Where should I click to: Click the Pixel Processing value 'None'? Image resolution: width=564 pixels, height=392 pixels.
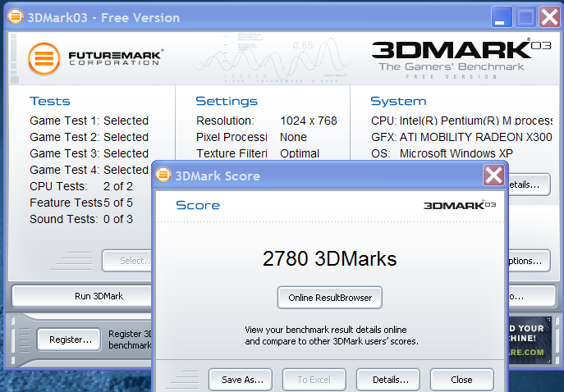[x=293, y=137]
